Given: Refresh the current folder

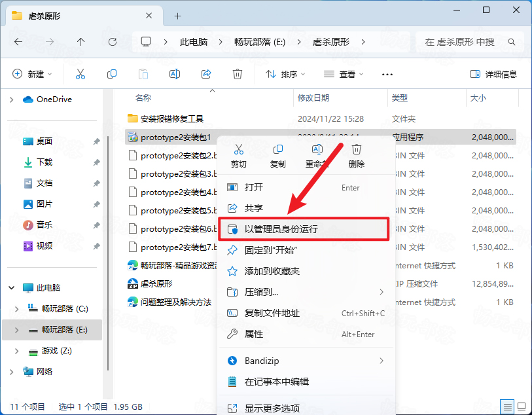Looking at the screenshot, I should click(113, 42).
